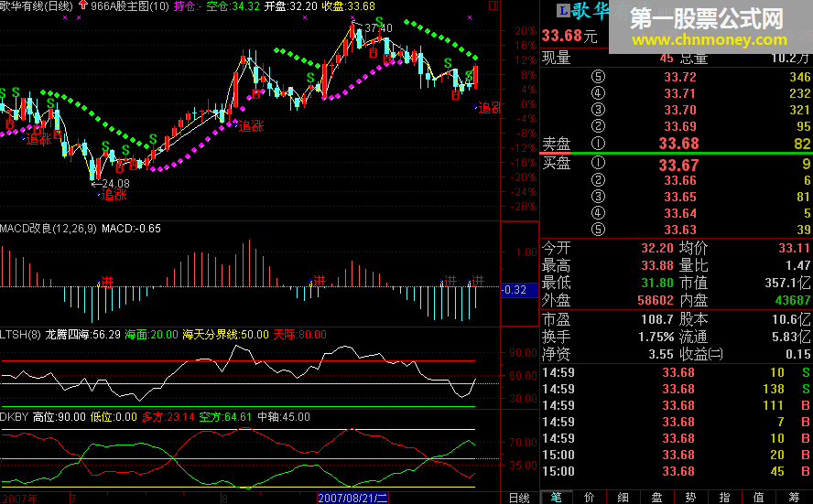The height and width of the screenshot is (504, 813).
Task: Click the 买盘 level 1 price 33.67
Action: [x=678, y=166]
